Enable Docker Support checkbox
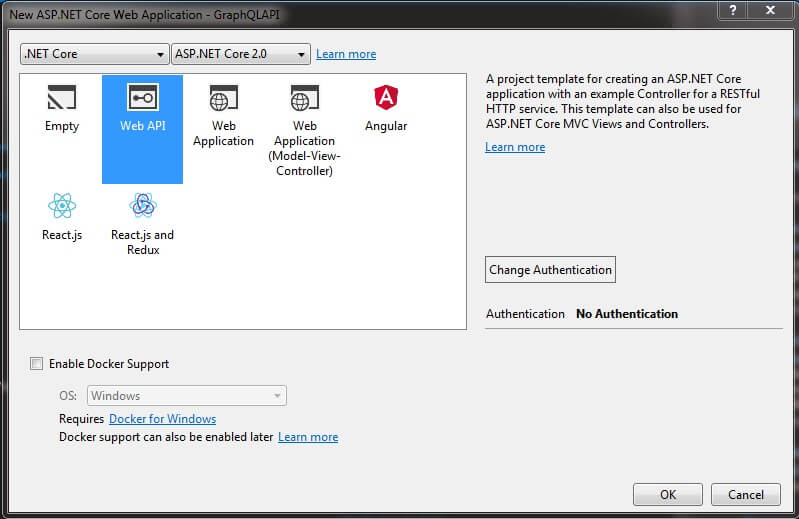This screenshot has height=519, width=799. (x=37, y=364)
